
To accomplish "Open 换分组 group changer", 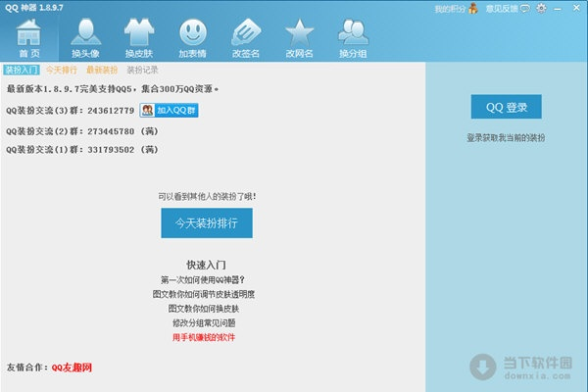I will 353,38.
